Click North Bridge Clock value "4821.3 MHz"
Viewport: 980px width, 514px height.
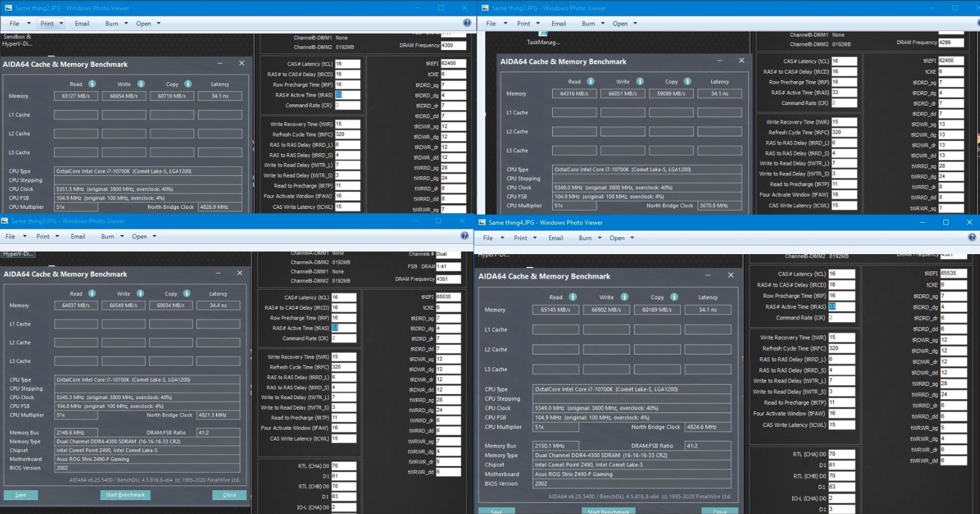218,415
